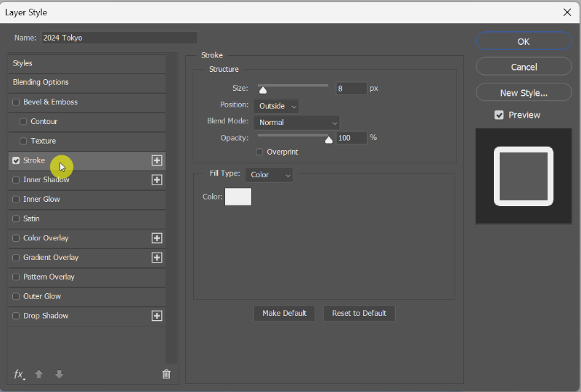This screenshot has height=392, width=581.
Task: Click the Opacity slider handle
Action: pos(329,139)
